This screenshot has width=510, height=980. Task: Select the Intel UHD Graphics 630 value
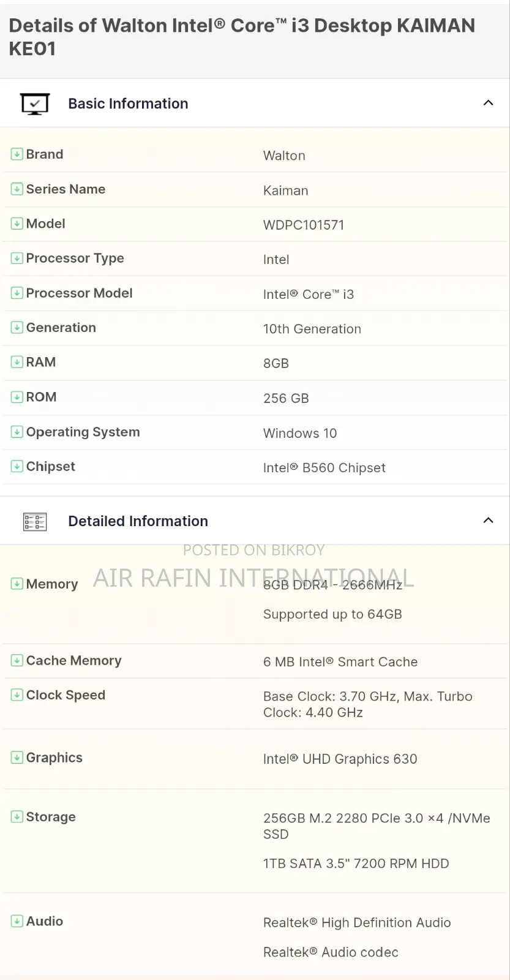[x=340, y=759]
